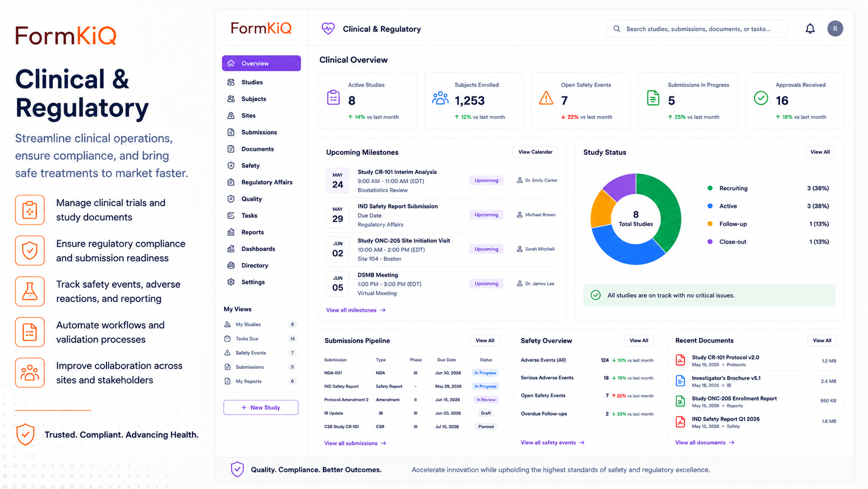The image size is (868, 489).
Task: Click the Total Studies donut chart center
Action: (635, 219)
